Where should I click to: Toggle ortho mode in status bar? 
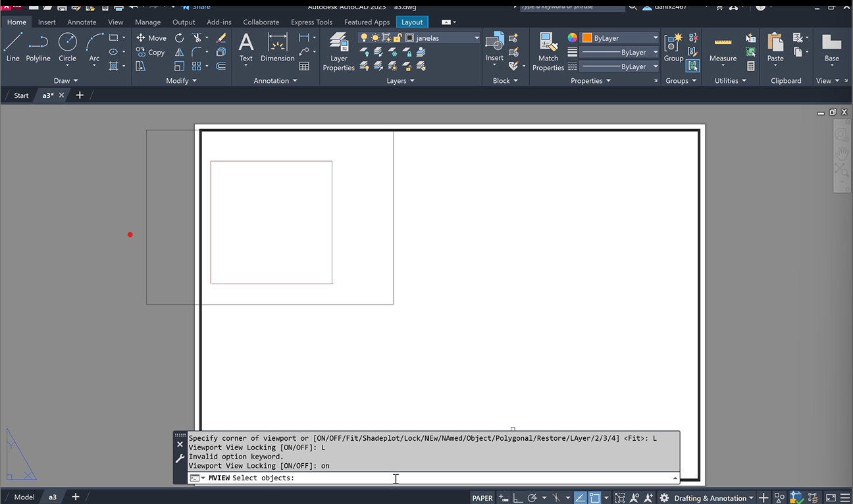pos(518,498)
